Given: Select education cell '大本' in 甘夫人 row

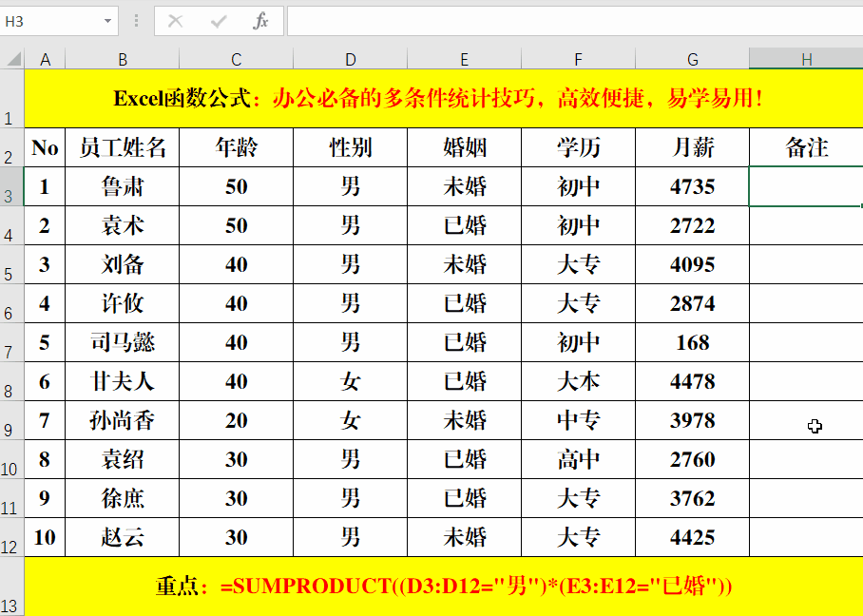Looking at the screenshot, I should tap(578, 381).
